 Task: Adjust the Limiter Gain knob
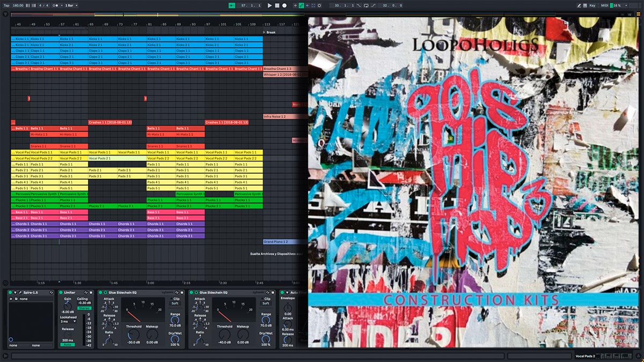pyautogui.click(x=67, y=305)
